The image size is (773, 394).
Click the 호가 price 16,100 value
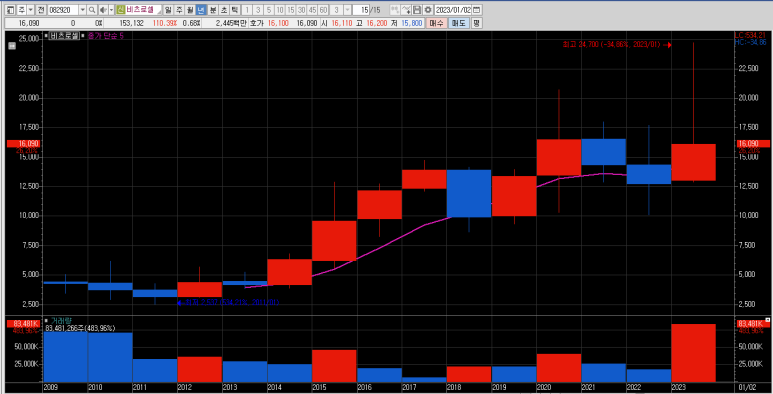coord(279,23)
